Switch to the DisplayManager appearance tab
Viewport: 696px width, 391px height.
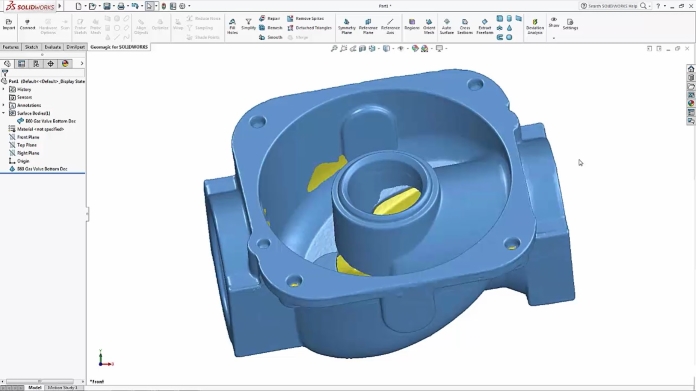(x=65, y=63)
